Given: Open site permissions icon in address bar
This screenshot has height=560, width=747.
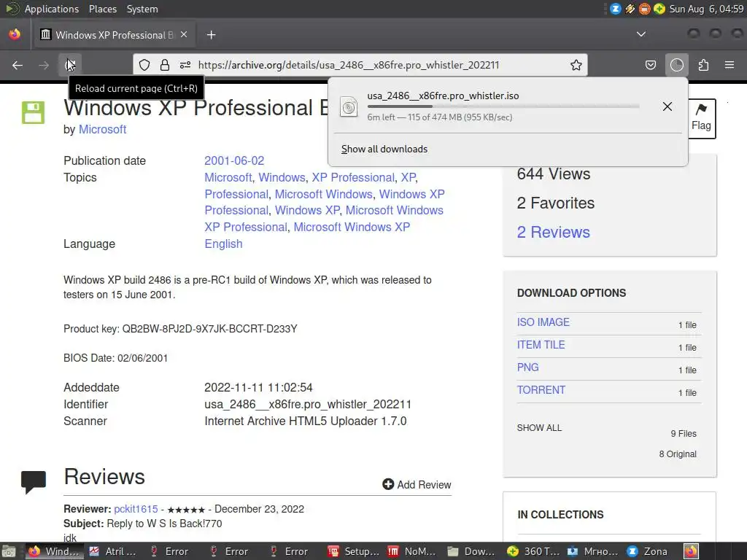Looking at the screenshot, I should (185, 65).
